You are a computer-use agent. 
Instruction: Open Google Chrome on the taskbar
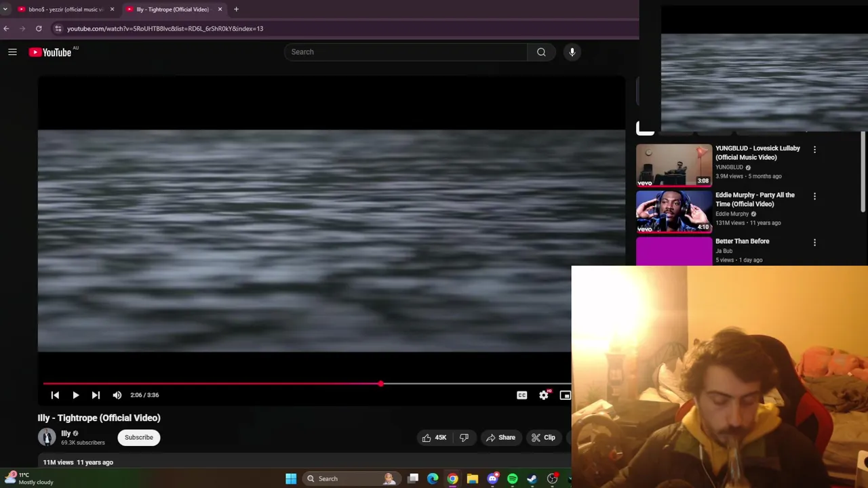point(452,479)
